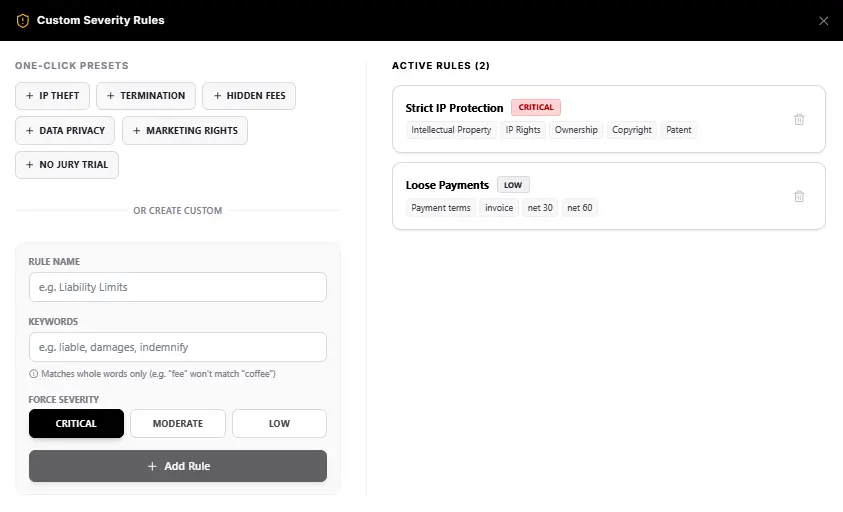
Task: Add the No Jury Trial preset
Action: 67,165
